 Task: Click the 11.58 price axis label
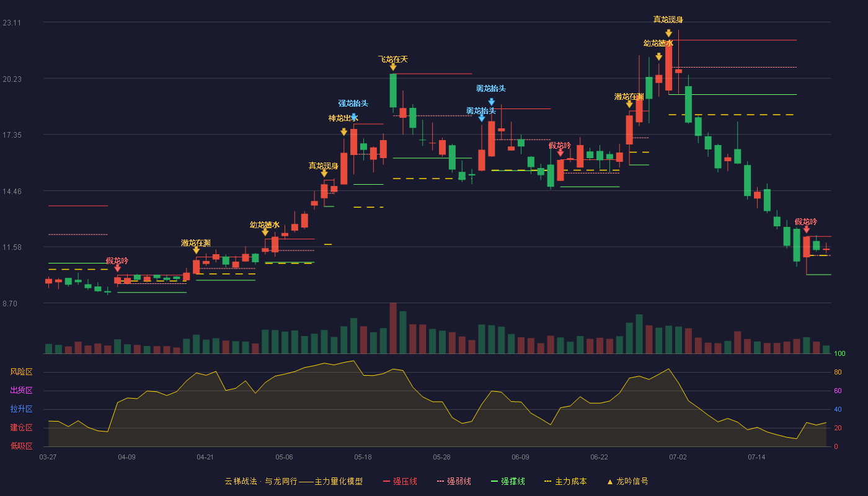click(12, 247)
